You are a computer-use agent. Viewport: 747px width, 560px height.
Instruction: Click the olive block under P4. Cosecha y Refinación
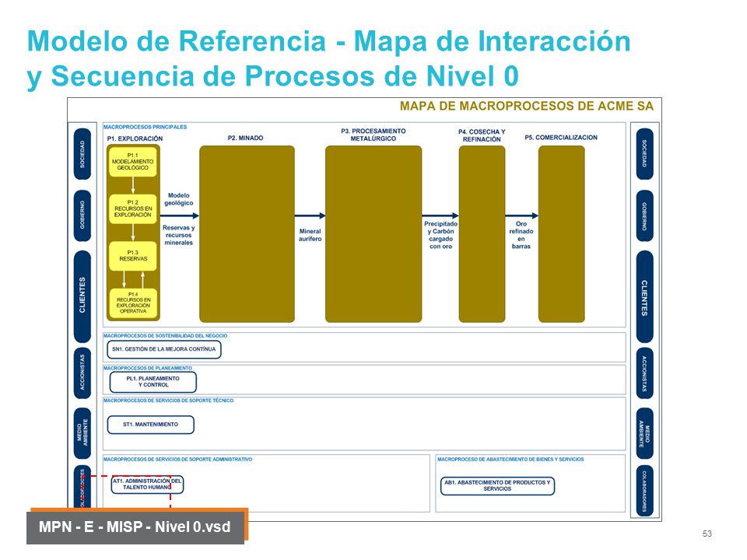(x=482, y=234)
